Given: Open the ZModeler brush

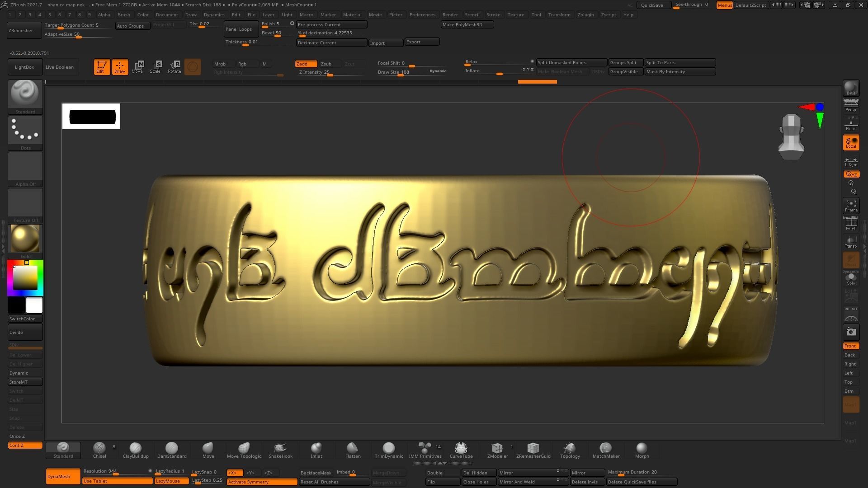Looking at the screenshot, I should click(x=497, y=449).
